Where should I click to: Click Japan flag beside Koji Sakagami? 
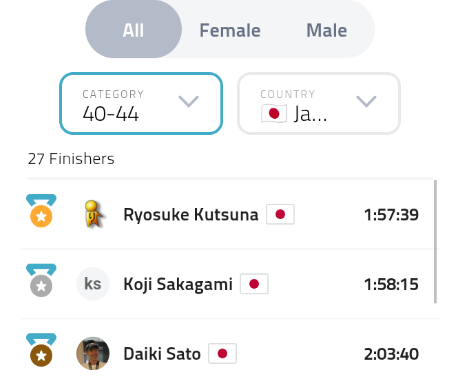tap(254, 284)
